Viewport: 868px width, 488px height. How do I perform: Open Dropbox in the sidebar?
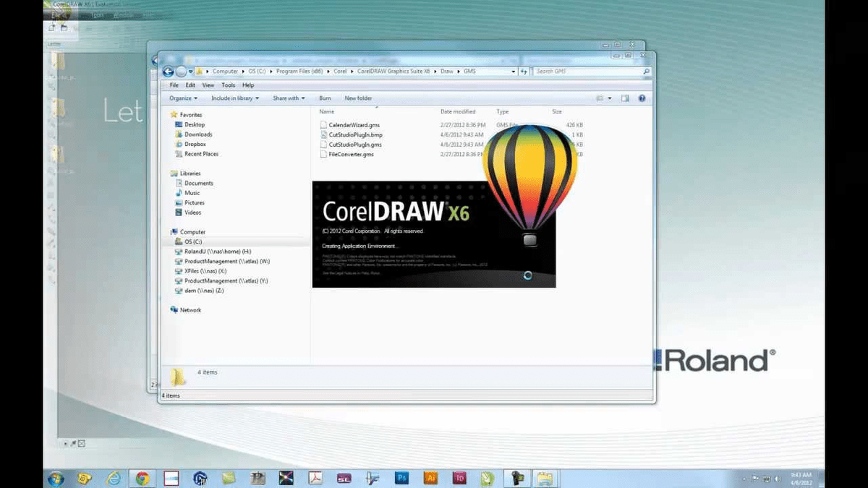195,144
